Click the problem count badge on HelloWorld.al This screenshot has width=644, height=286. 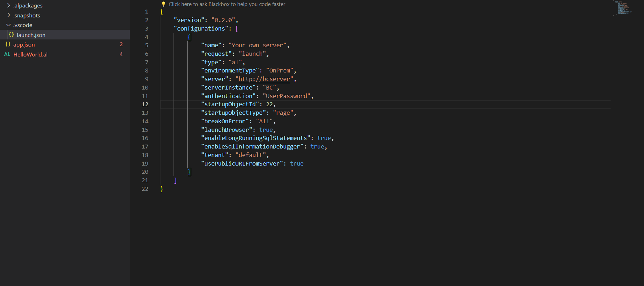pyautogui.click(x=121, y=54)
